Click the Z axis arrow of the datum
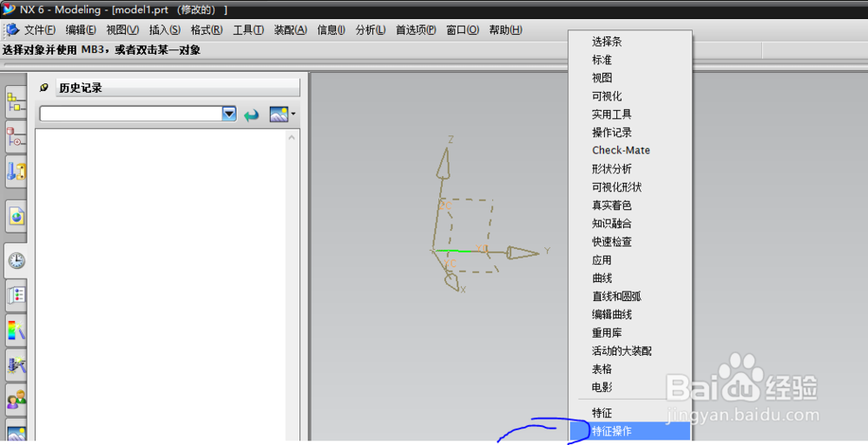This screenshot has width=868, height=445. coord(443,163)
